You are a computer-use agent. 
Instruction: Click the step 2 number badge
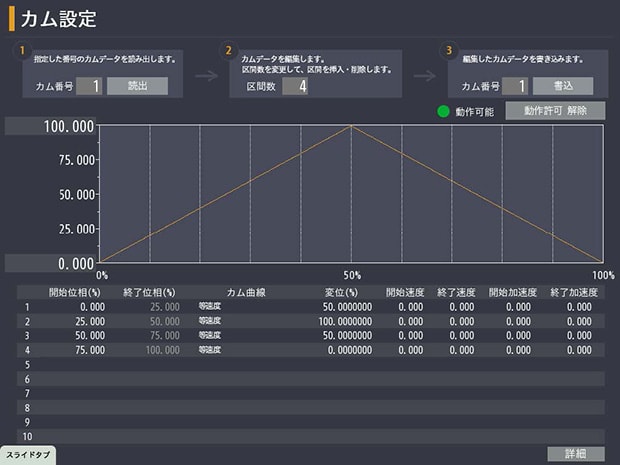point(229,50)
